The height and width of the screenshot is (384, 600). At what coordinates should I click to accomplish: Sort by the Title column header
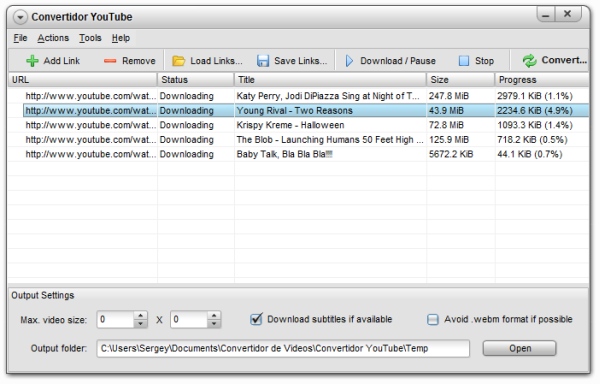(330, 80)
